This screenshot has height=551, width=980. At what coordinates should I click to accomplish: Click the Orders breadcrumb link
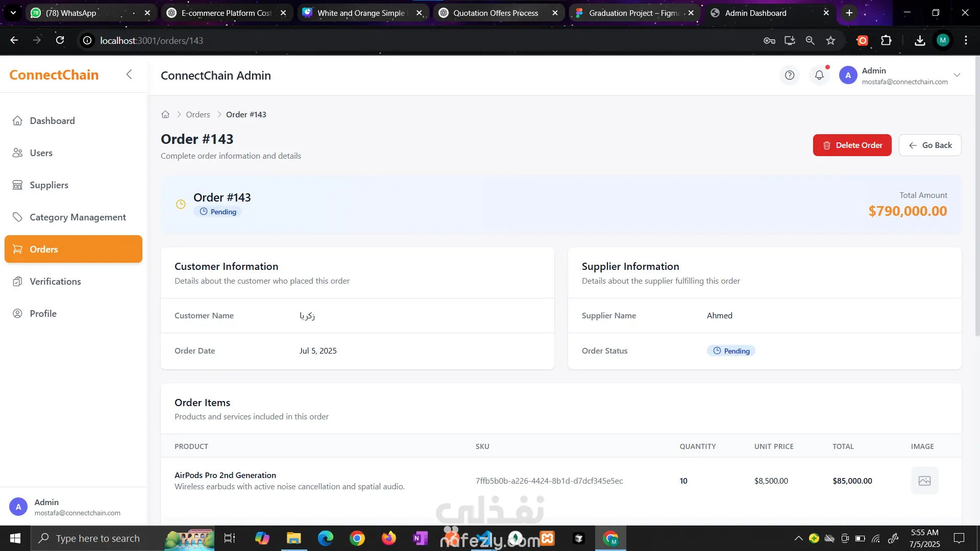(198, 114)
